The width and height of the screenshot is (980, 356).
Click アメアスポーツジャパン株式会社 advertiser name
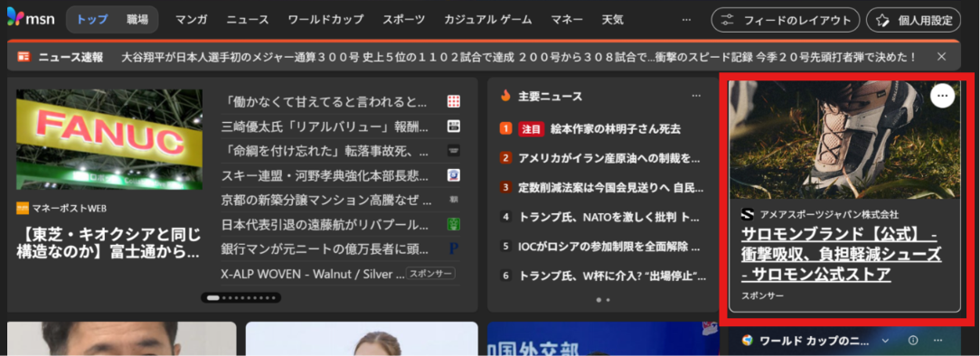pyautogui.click(x=829, y=214)
